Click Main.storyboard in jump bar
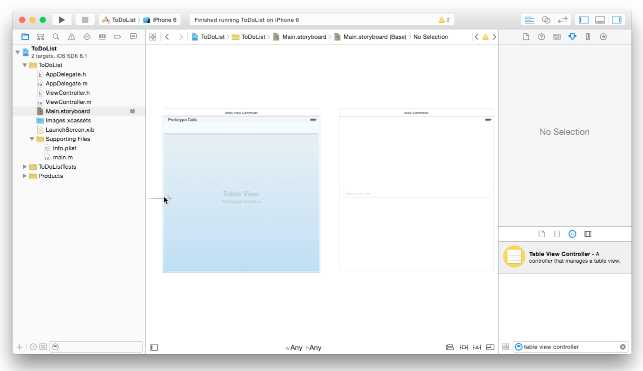The width and height of the screenshot is (643, 371). [x=300, y=37]
